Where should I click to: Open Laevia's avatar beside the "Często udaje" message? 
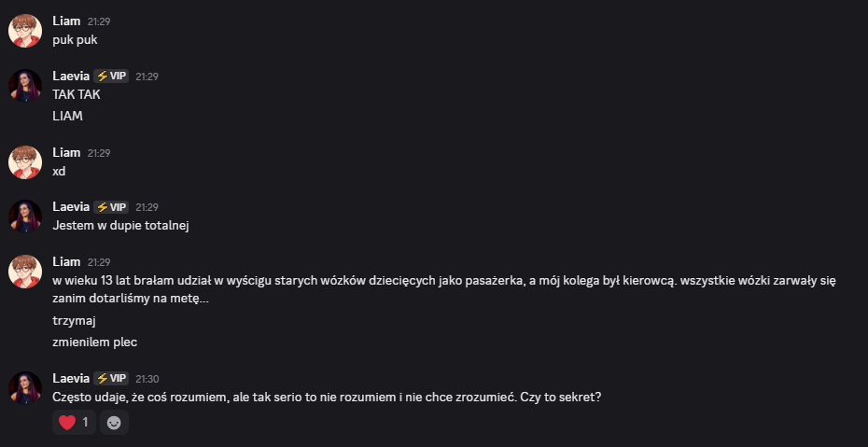click(25, 388)
